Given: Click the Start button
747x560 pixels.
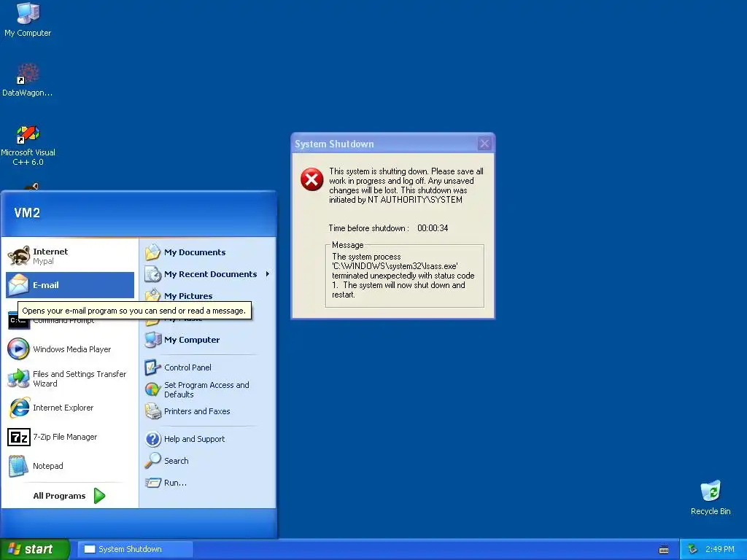Looking at the screenshot, I should [34, 549].
